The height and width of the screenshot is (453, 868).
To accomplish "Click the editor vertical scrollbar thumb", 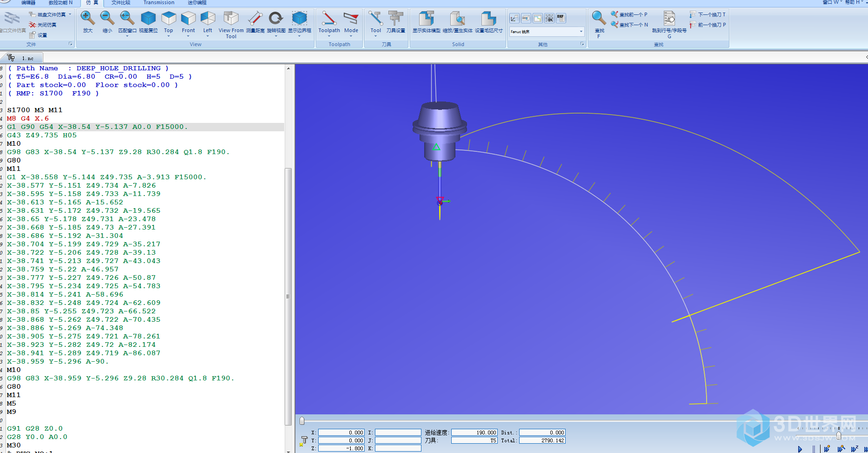I will coord(288,296).
